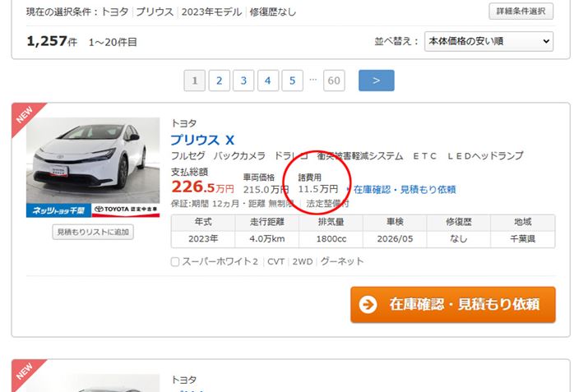
Task: Select page 1 in pagination
Action: 194,81
